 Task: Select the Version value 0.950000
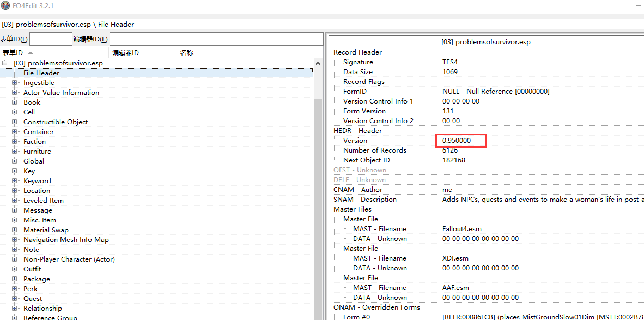pyautogui.click(x=457, y=141)
